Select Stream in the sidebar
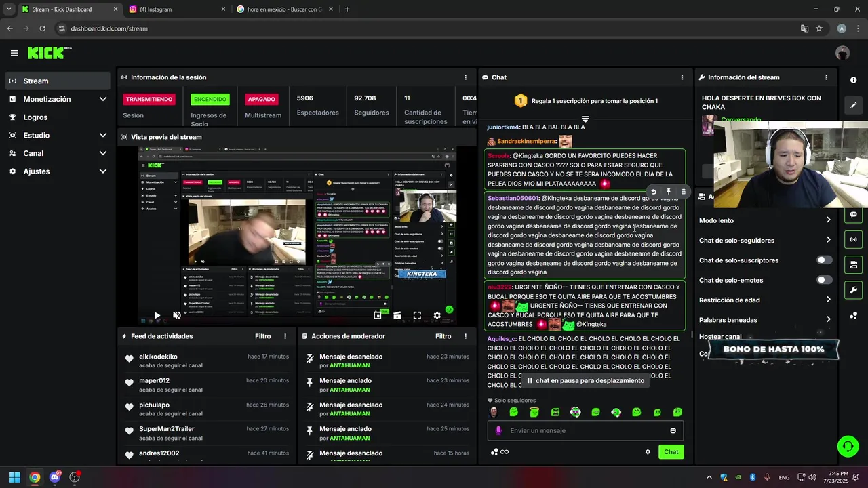This screenshot has height=488, width=868. point(58,81)
